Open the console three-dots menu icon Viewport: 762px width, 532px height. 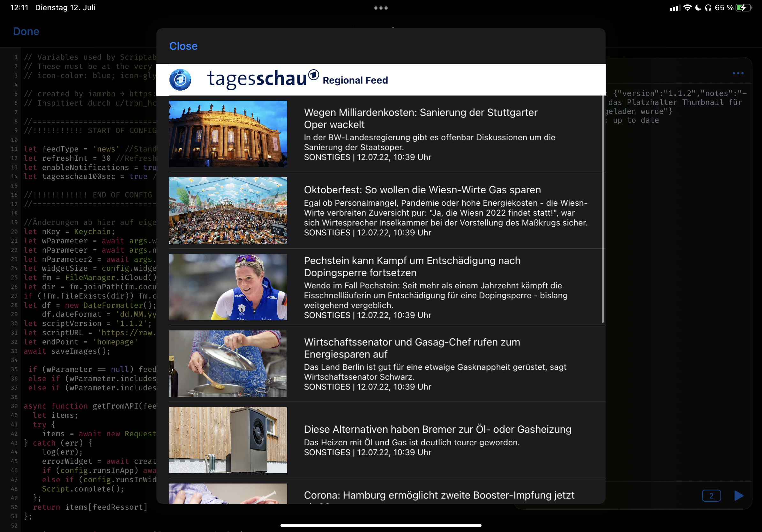coord(738,73)
